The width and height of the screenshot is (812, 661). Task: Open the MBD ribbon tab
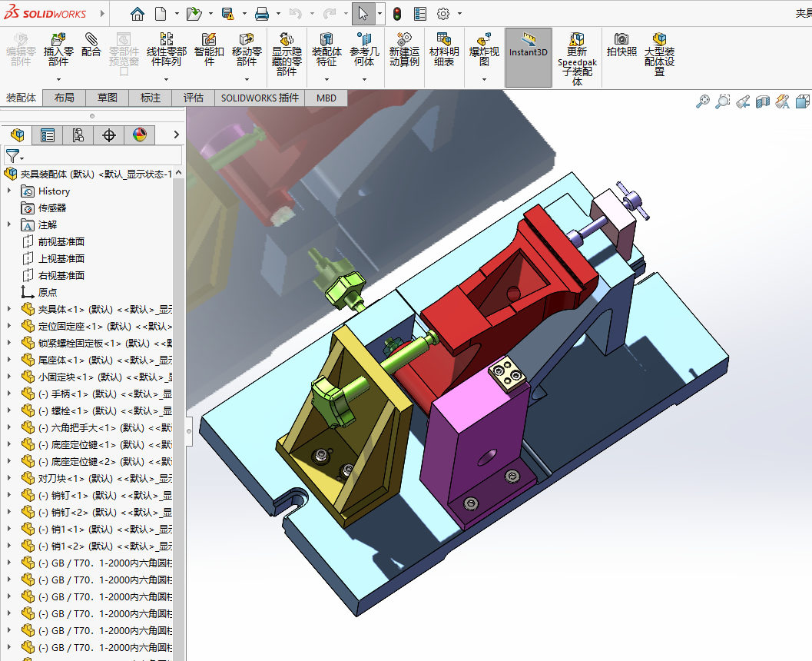[326, 98]
